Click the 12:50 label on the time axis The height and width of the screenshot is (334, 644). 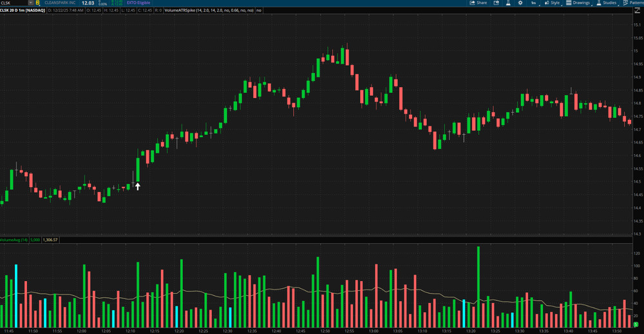[325, 330]
